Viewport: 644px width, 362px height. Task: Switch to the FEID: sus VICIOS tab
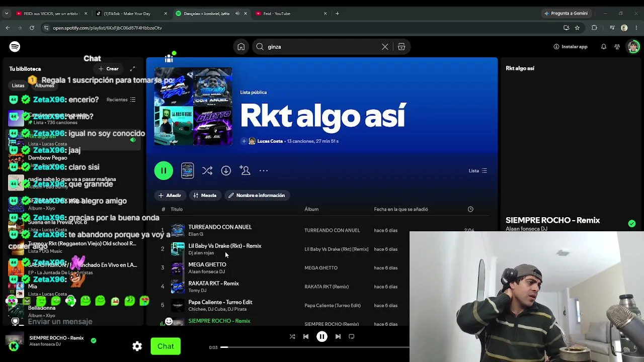pyautogui.click(x=52, y=14)
